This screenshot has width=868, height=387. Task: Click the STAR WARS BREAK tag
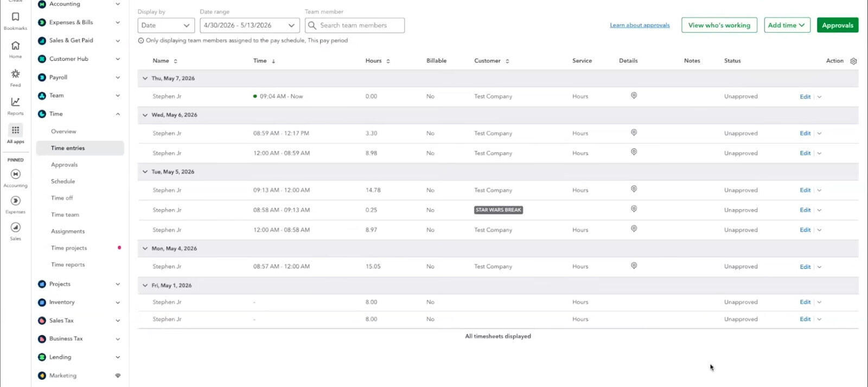click(x=498, y=210)
